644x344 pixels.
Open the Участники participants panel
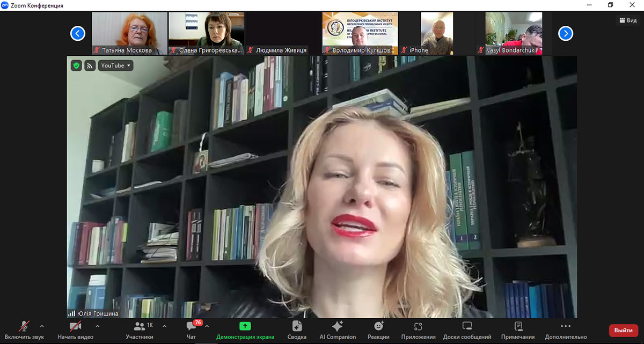(140, 330)
